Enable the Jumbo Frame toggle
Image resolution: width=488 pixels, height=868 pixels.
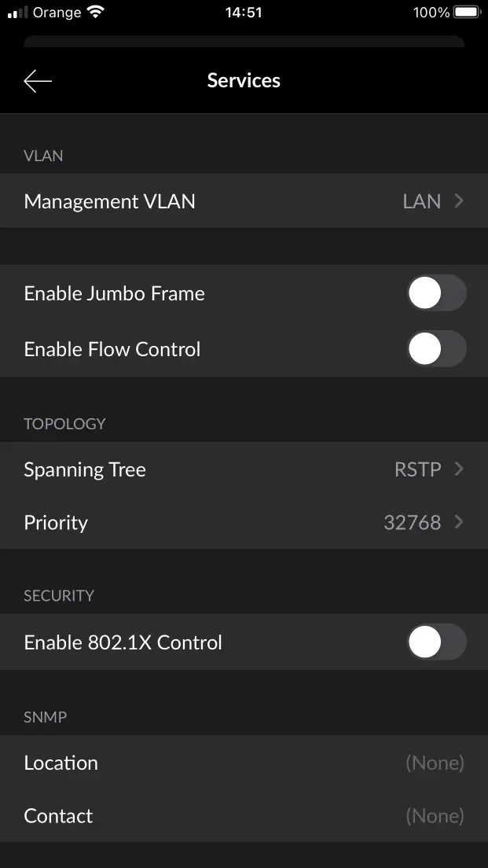coord(436,293)
